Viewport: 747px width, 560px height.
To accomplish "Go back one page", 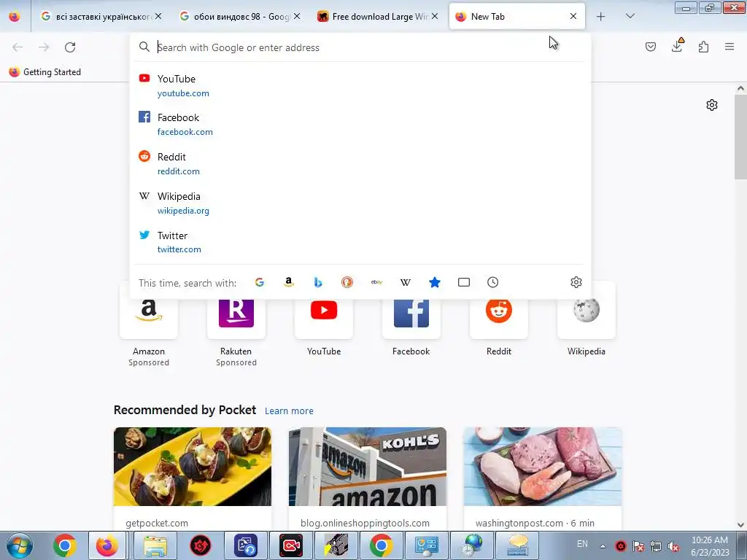I will click(18, 47).
